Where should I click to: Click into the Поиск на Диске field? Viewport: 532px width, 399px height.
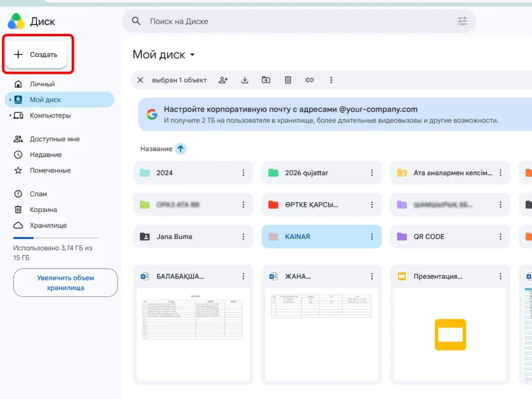tap(299, 21)
